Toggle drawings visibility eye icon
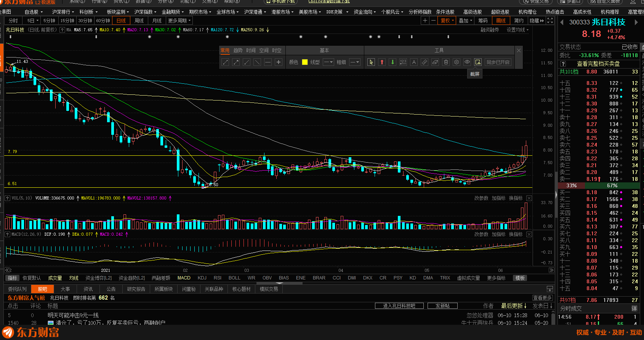 coord(467,62)
